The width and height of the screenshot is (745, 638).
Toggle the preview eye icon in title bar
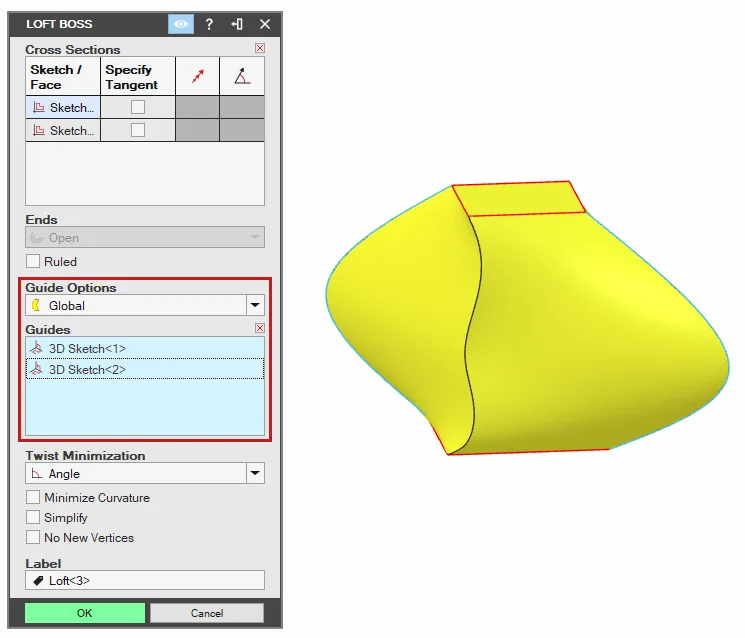(x=181, y=24)
